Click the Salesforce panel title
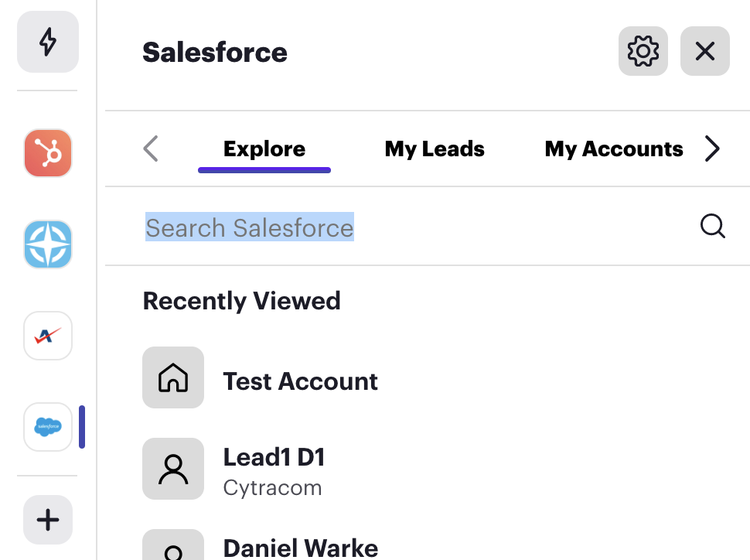 tap(215, 52)
